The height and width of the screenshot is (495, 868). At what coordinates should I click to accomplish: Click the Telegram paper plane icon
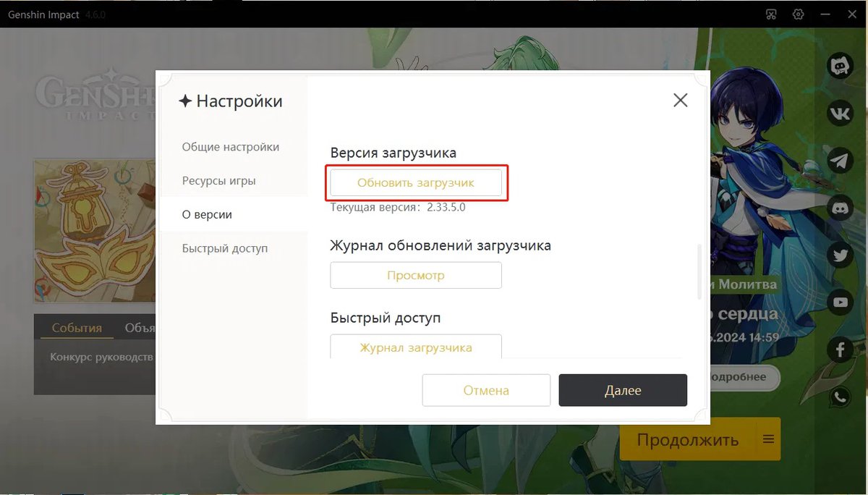(x=840, y=161)
